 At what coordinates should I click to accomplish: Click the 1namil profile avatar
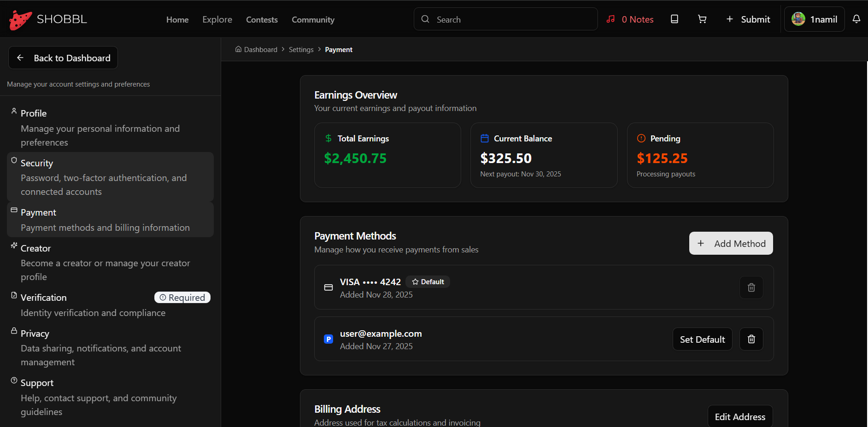tap(798, 19)
